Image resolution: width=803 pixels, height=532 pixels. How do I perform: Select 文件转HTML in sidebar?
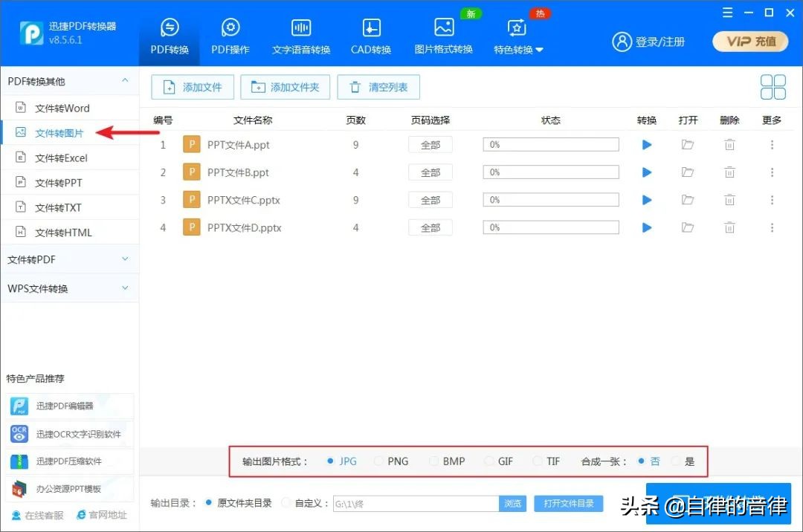point(70,233)
